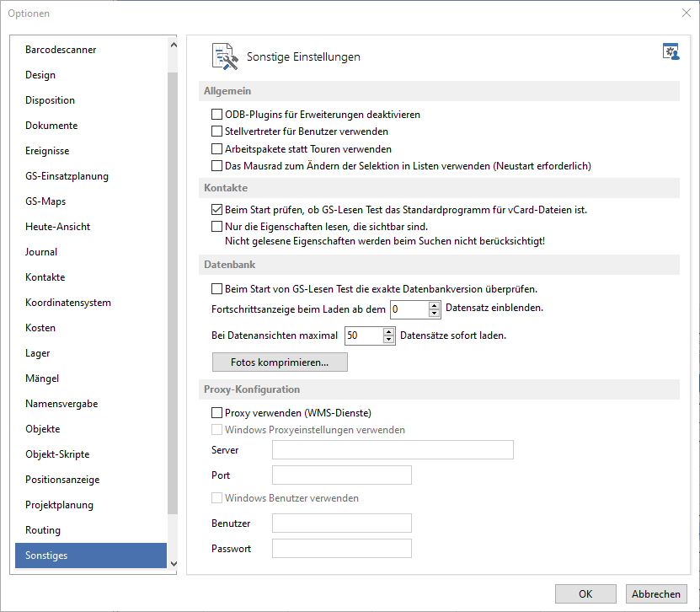This screenshot has width=700, height=612.
Task: Open the Koordinatensystem settings
Action: (x=91, y=303)
